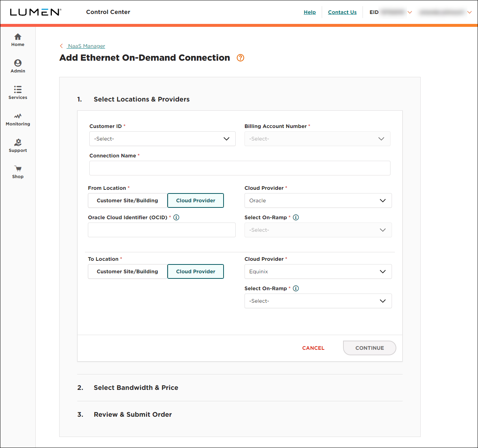Open the Contact Us link
This screenshot has width=478, height=448.
coord(342,12)
